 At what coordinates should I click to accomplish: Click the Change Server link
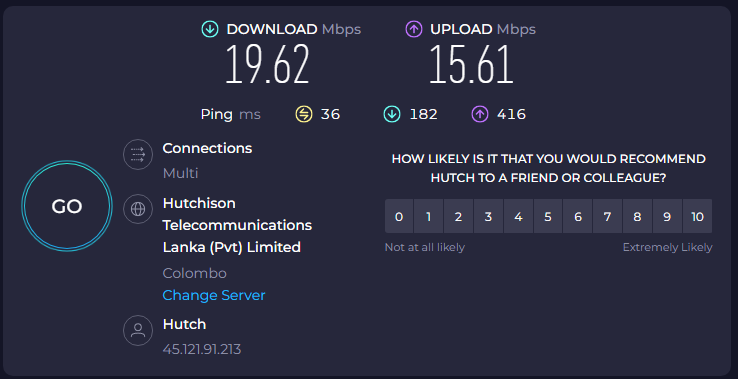point(214,295)
